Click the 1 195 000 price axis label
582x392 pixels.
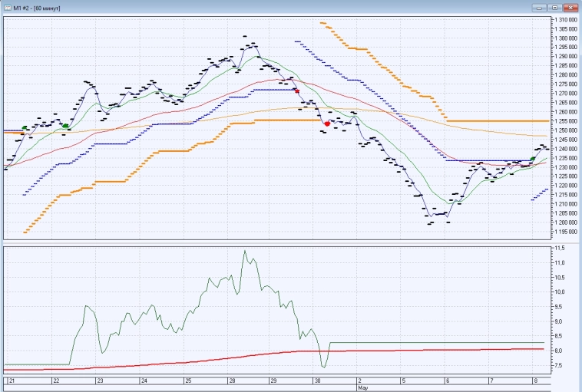tap(564, 232)
